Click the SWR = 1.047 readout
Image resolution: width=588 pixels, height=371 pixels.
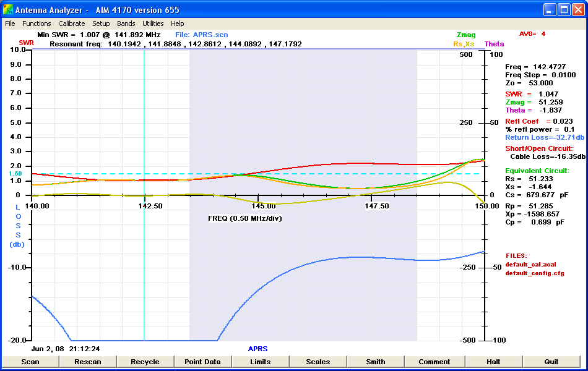532,94
